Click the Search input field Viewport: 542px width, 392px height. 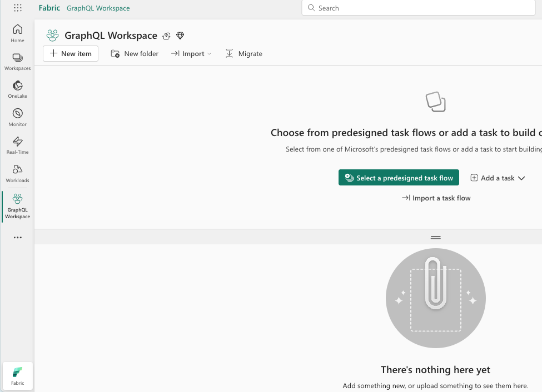418,8
